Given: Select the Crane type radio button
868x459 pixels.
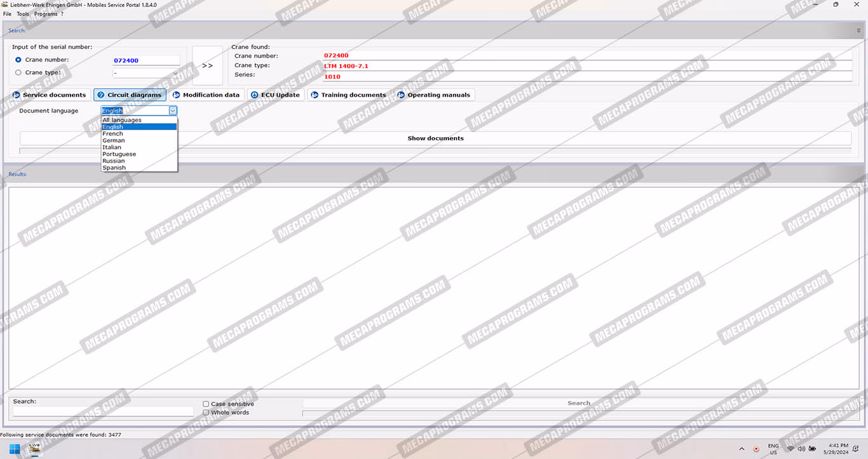Looking at the screenshot, I should click(x=18, y=72).
